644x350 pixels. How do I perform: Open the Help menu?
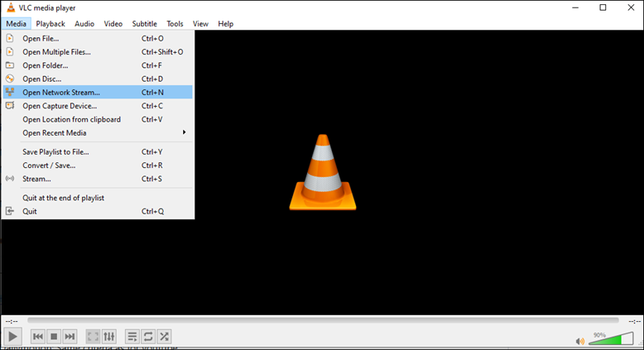(x=225, y=24)
